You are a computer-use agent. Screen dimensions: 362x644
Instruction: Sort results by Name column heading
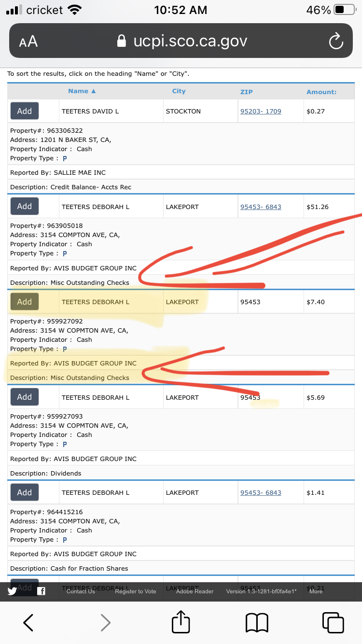click(x=82, y=91)
